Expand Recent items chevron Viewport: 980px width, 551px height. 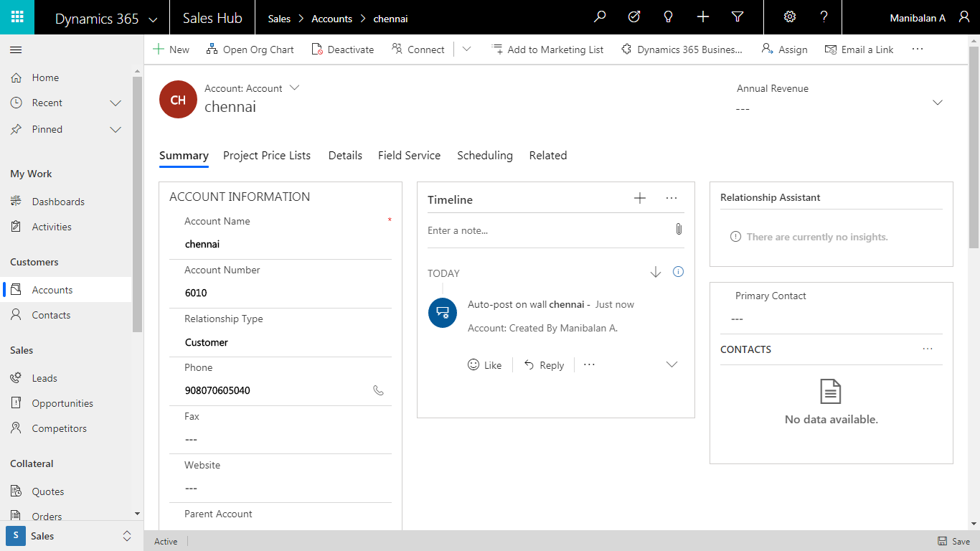point(116,103)
